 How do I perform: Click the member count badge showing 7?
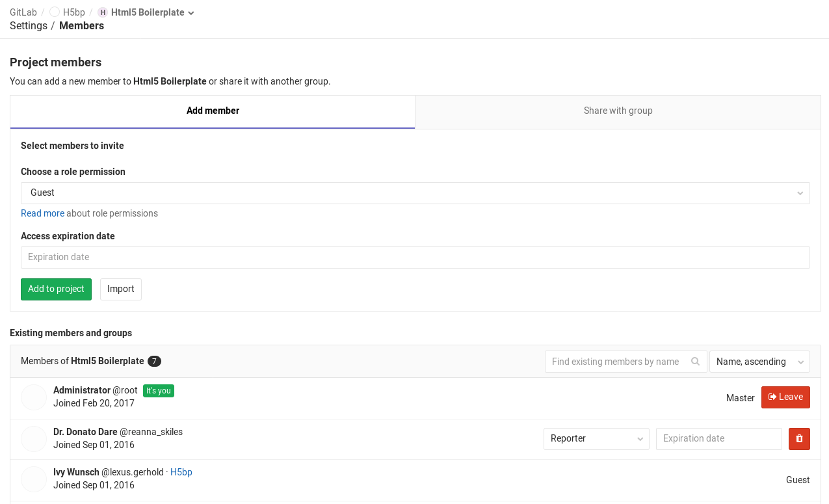click(x=154, y=361)
